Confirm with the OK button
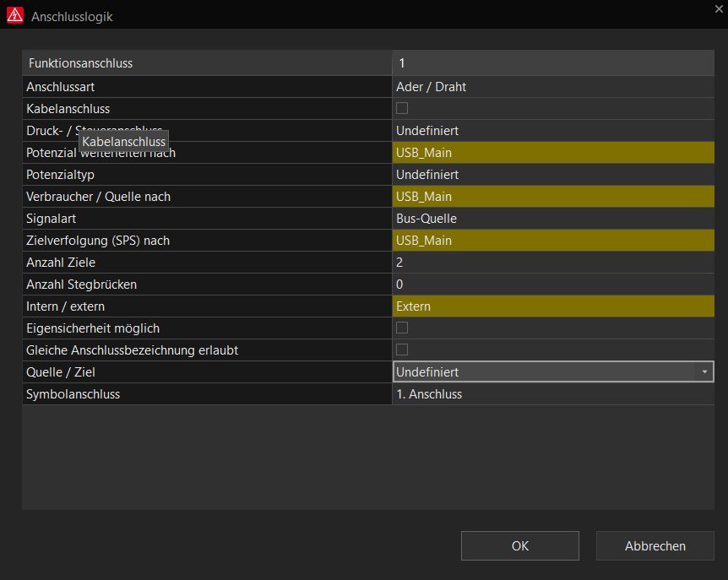Viewport: 728px width, 580px height. [520, 545]
